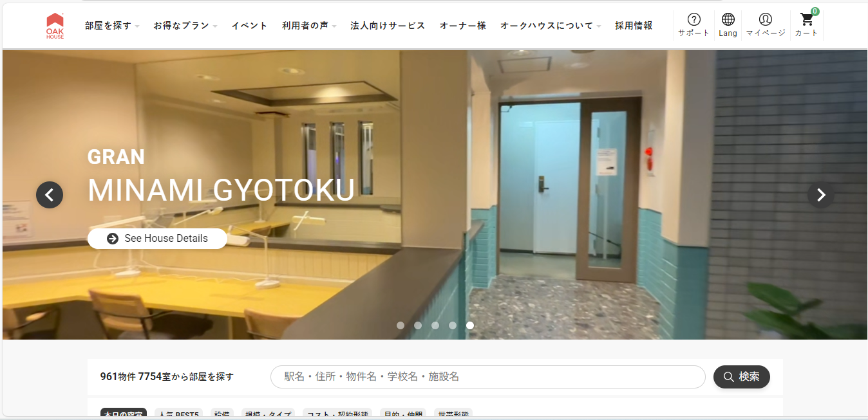Image resolution: width=868 pixels, height=420 pixels.
Task: Focus the station and address search field
Action: (487, 377)
